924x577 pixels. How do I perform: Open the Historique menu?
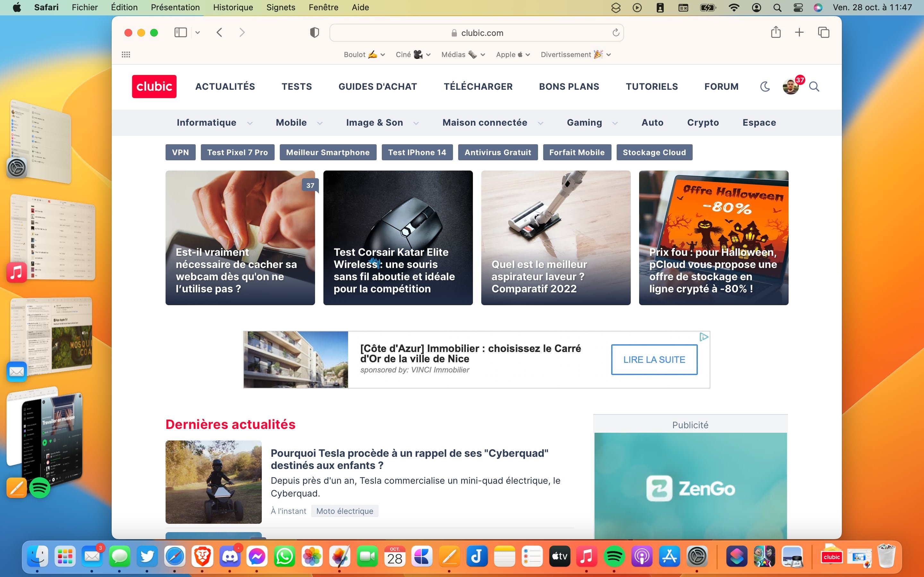(233, 7)
